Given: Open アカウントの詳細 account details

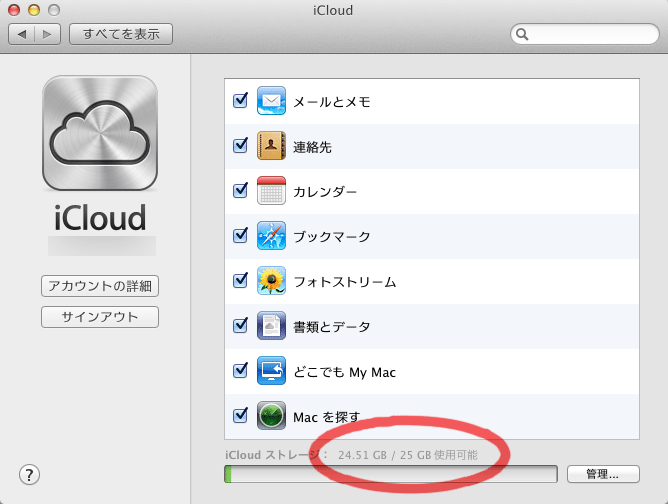Looking at the screenshot, I should [100, 286].
